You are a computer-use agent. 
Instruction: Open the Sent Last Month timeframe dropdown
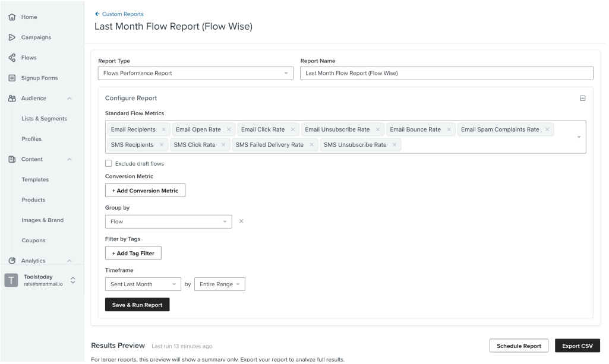coord(143,284)
